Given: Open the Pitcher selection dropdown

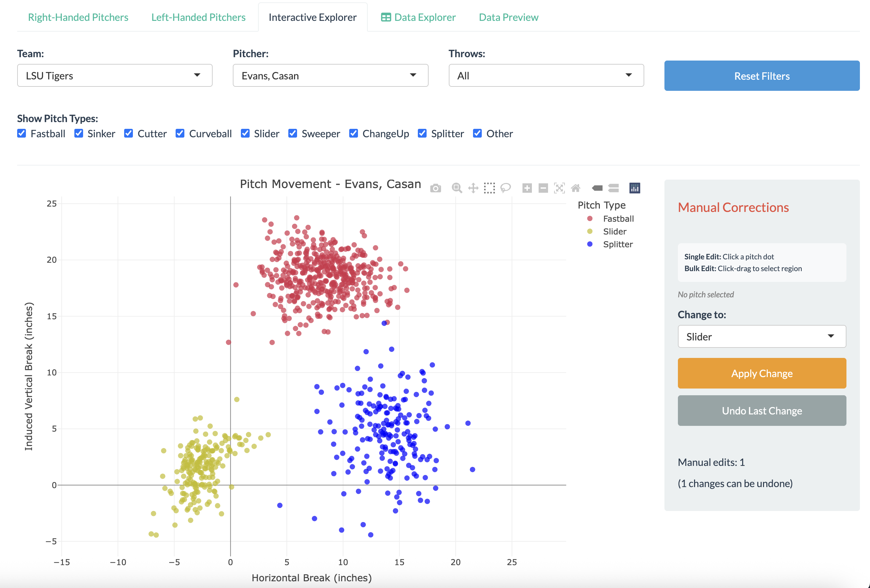Looking at the screenshot, I should click(x=330, y=75).
